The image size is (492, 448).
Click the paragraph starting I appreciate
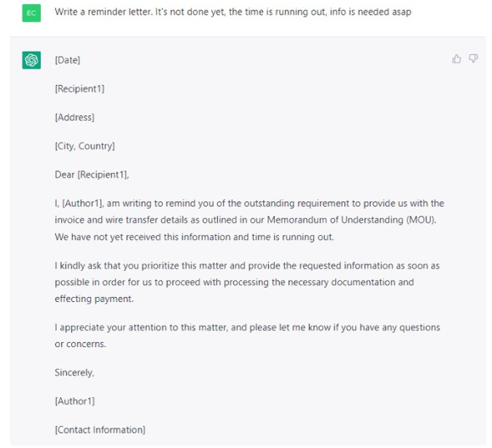click(247, 336)
